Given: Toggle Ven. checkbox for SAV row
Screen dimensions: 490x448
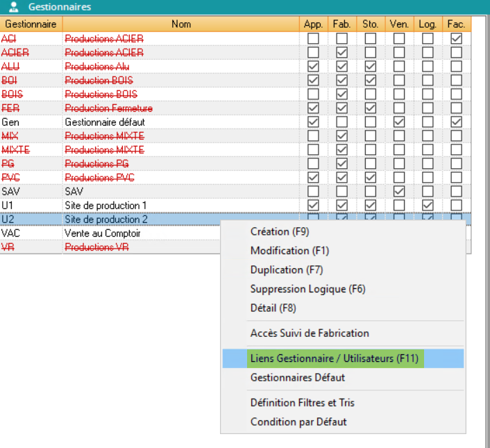Looking at the screenshot, I should (x=399, y=191).
